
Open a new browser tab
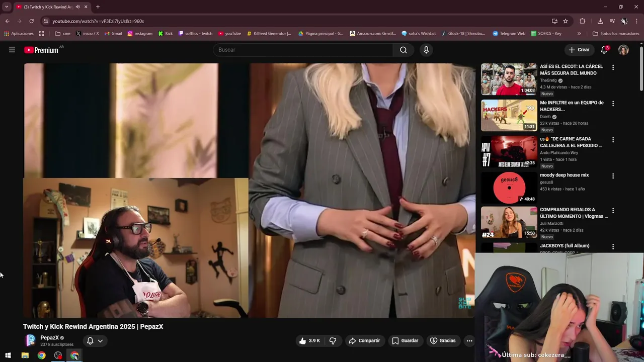pos(98,7)
